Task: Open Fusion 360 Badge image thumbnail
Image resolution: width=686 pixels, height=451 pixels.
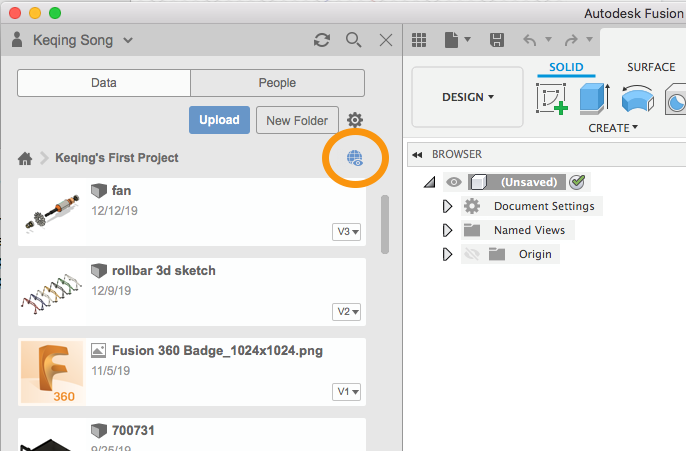Action: pyautogui.click(x=52, y=372)
